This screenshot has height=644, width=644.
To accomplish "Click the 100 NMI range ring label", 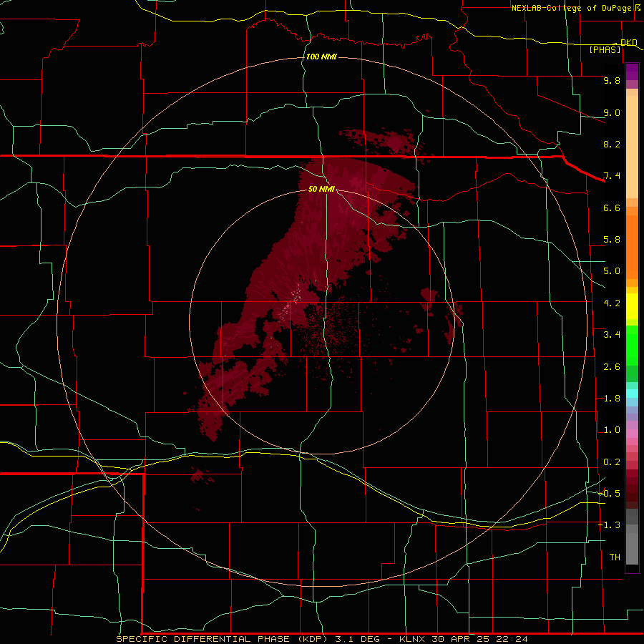I will pyautogui.click(x=321, y=57).
